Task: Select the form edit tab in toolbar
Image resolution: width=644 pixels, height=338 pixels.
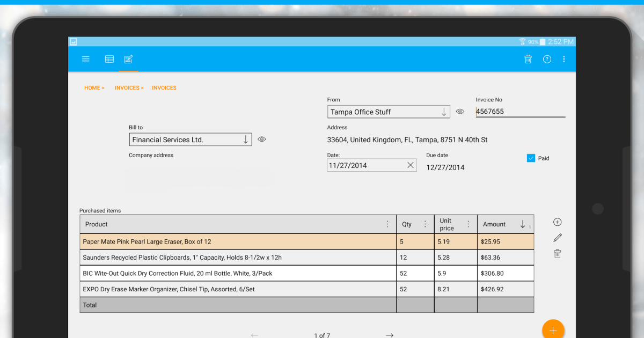Action: (x=128, y=59)
